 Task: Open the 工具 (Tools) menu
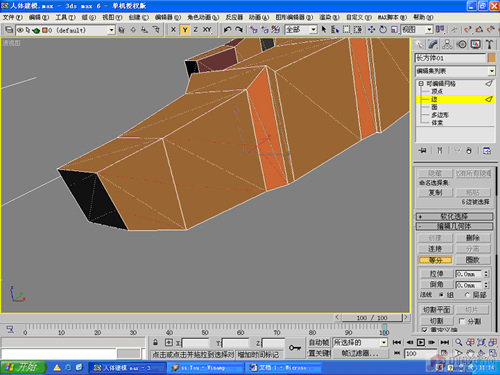pyautogui.click(x=65, y=17)
